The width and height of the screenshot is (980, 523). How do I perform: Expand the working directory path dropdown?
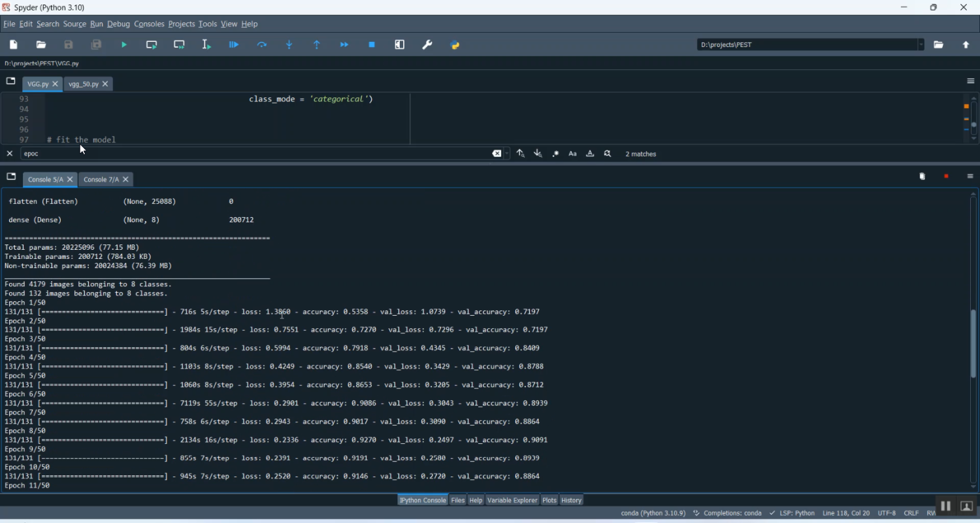[x=921, y=45]
